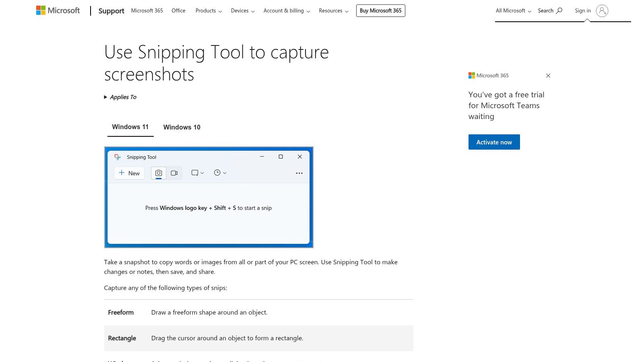Click the Snipping Tool app icon
This screenshot has width=644, height=362.
[x=118, y=157]
